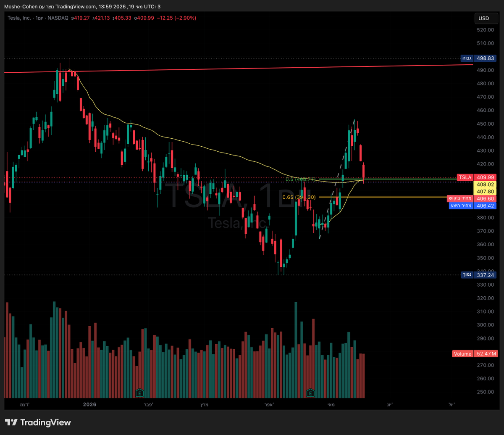Click the NASDAQ exchange label in the header
Screen dimensions: 504x435
point(59,18)
